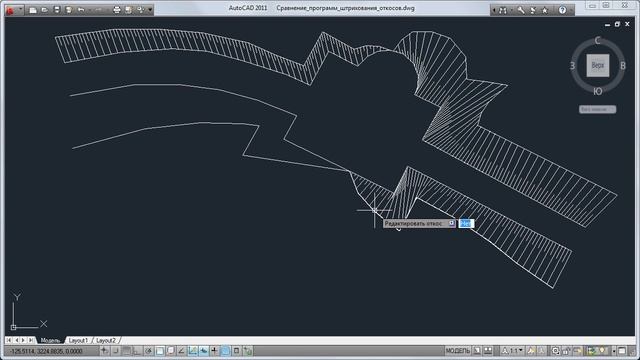The width and height of the screenshot is (640, 360).
Task: Click the toolbar lock padlock icon
Action: pos(566,351)
